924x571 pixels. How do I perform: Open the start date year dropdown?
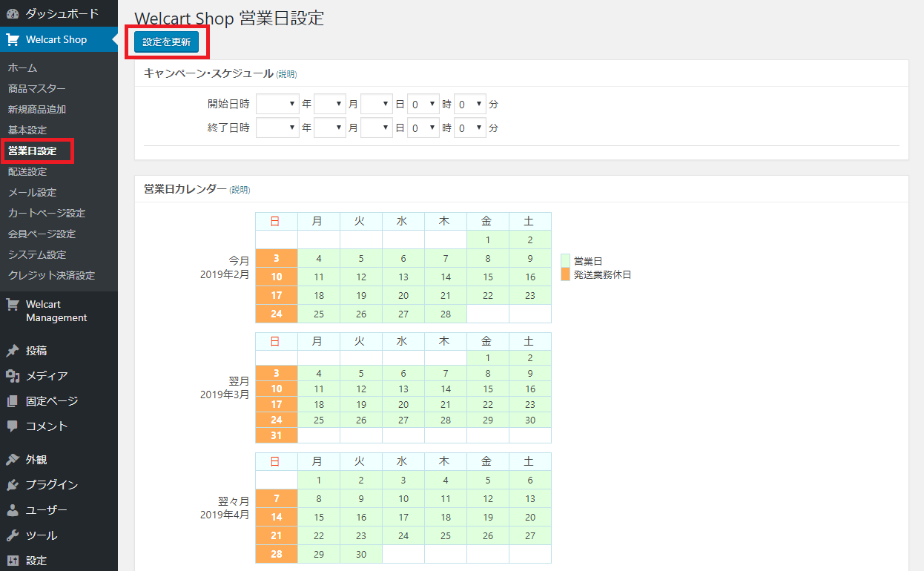pos(277,104)
